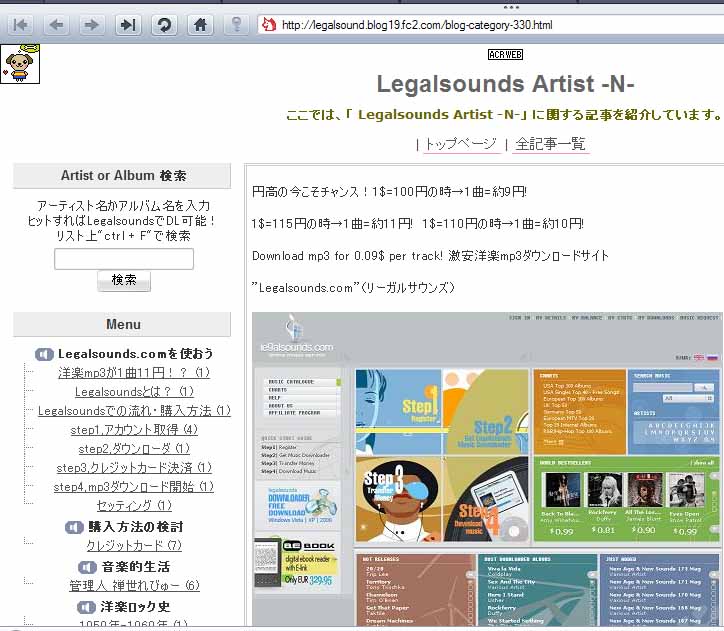Viewport: 724px width, 631px height.
Task: Click the 洋楽ロック史 category heading
Action: point(135,607)
